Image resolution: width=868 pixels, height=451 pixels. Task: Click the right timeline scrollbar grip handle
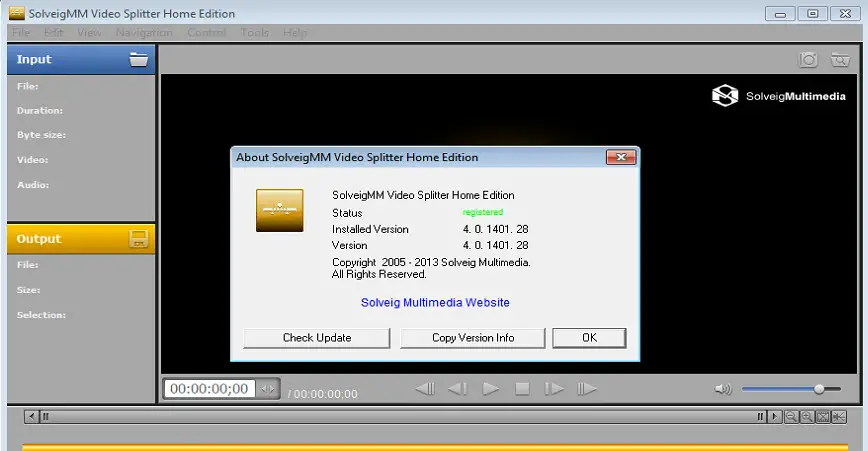point(760,417)
